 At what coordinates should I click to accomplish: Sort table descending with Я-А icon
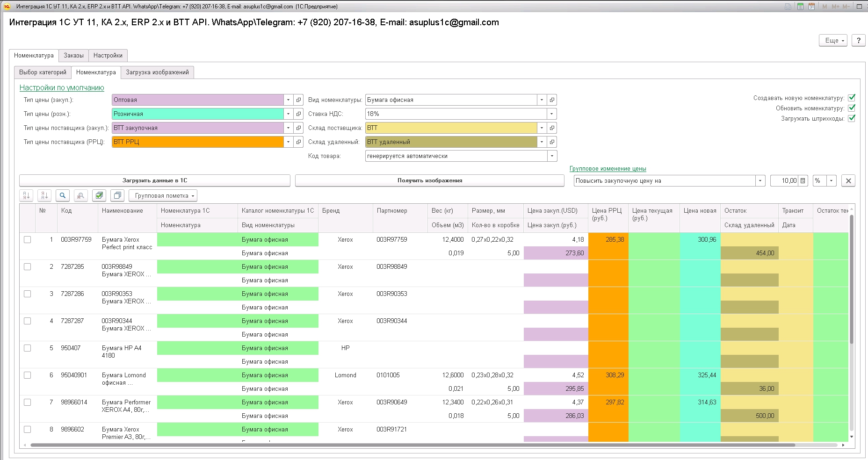pos(44,195)
